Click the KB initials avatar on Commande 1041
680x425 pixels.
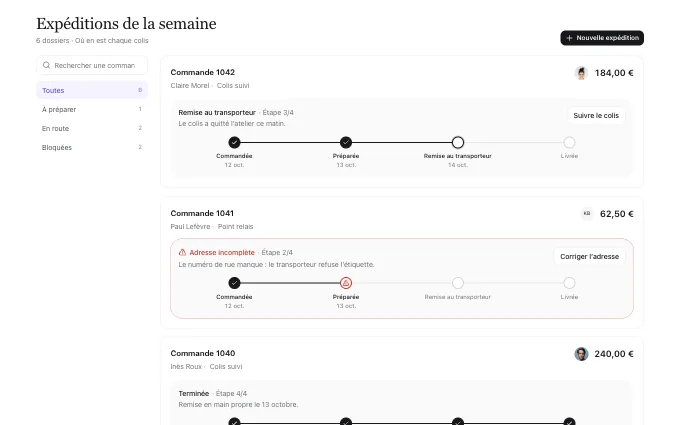point(587,213)
